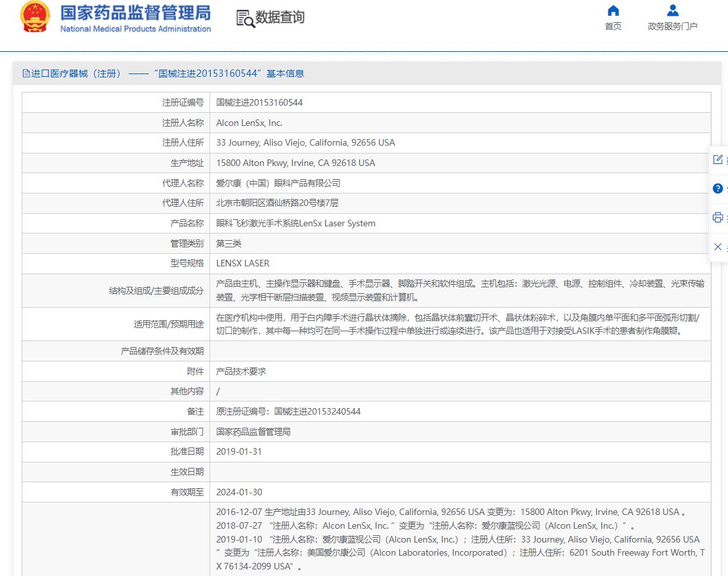Click the 型号规格 label
Viewport: 728px width, 576px height.
[x=187, y=264]
